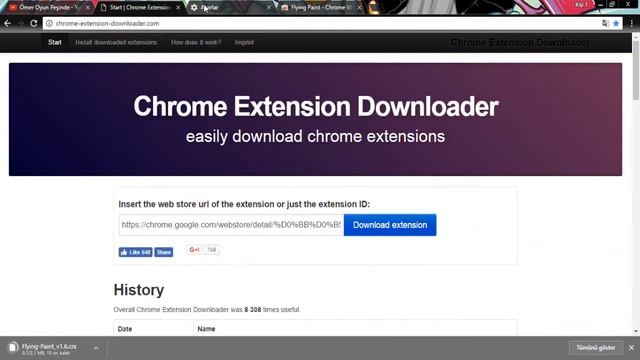Viewport: 640px width, 360px height.
Task: Go back with the browser back arrow
Action: [7, 24]
